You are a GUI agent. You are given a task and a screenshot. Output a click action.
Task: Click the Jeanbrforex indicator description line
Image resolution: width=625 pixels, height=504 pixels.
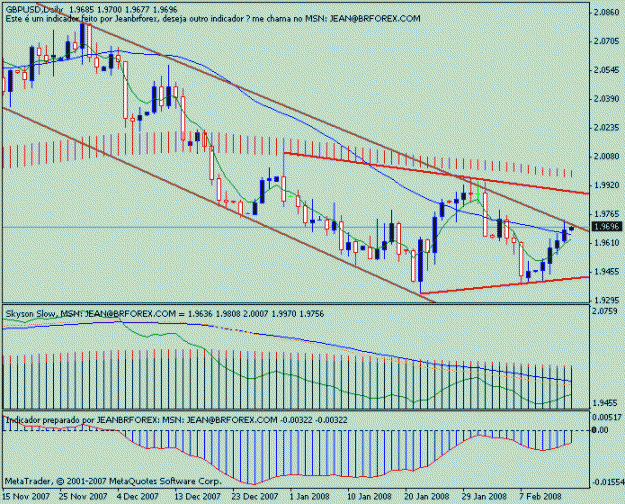click(x=213, y=19)
